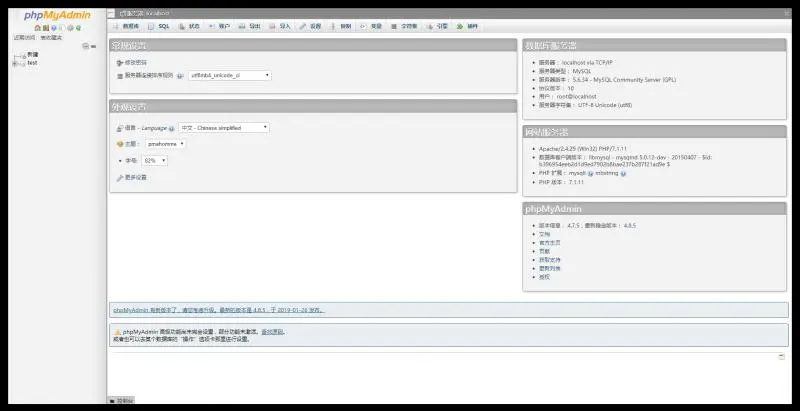Viewport: 800px width, 411px height.
Task: Click the root@localhost user text
Action: [x=574, y=96]
